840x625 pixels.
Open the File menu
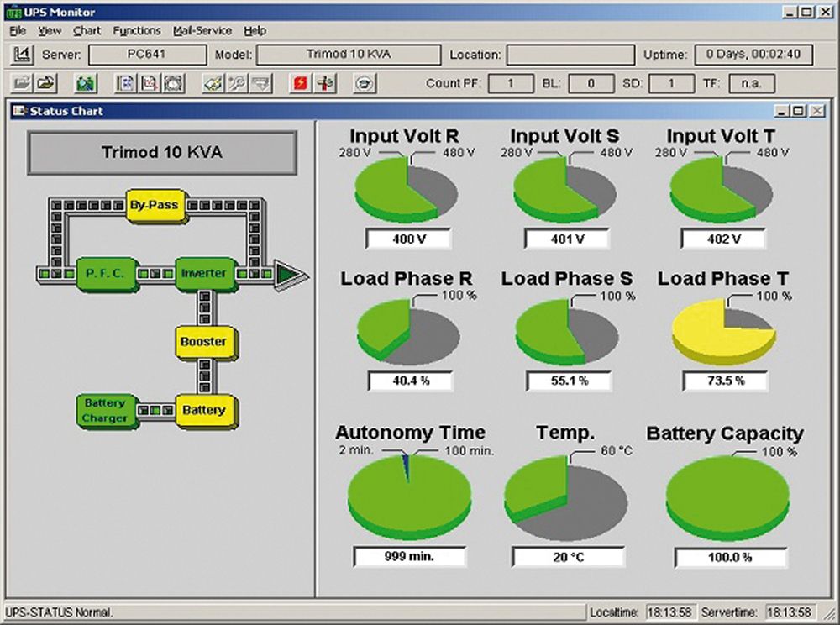coord(18,30)
